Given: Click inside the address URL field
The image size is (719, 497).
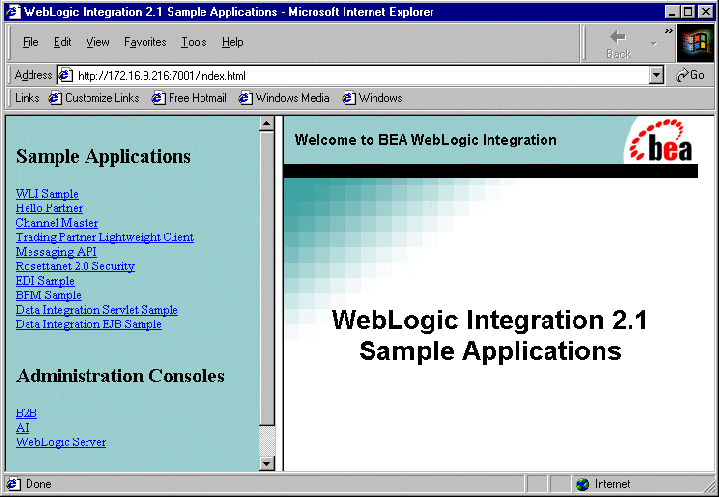Looking at the screenshot, I should (362, 75).
